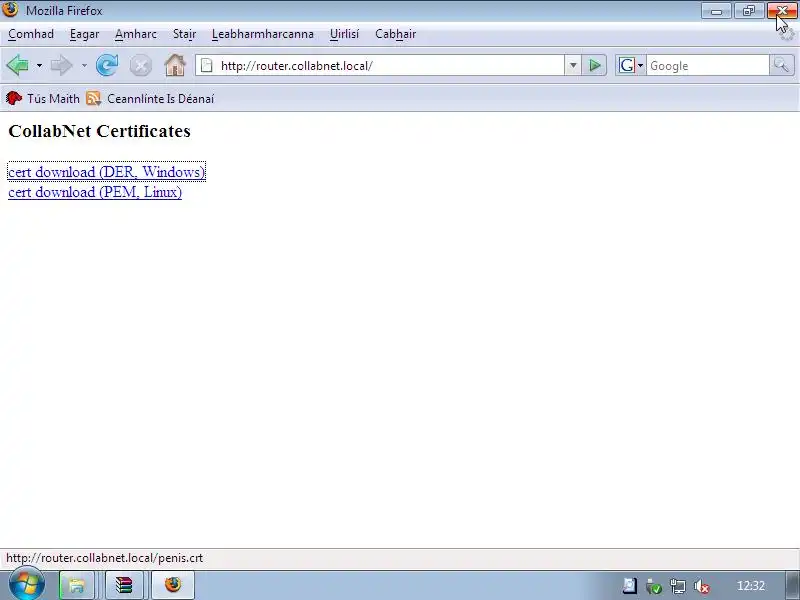Restore down the Firefox window
Viewport: 800px width, 600px height.
tap(748, 11)
